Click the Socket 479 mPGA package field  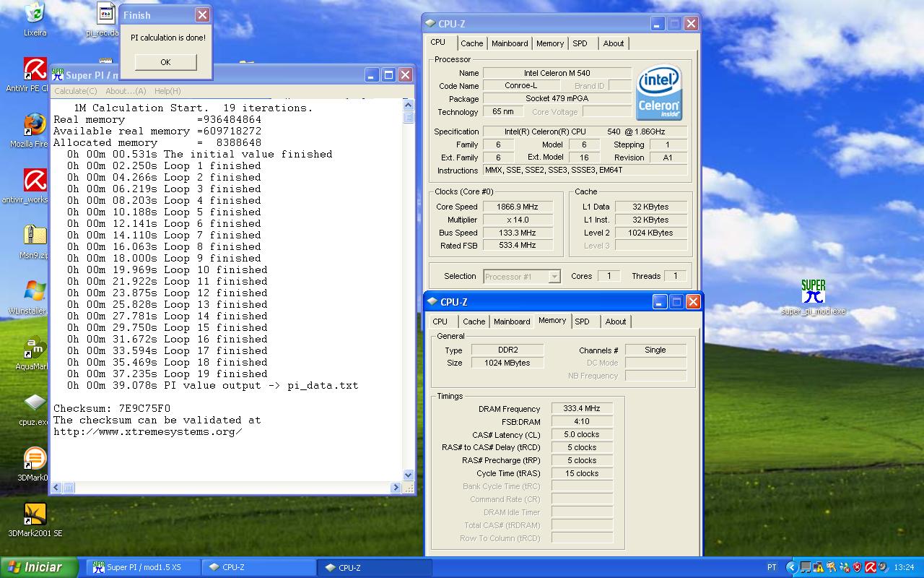pos(557,99)
